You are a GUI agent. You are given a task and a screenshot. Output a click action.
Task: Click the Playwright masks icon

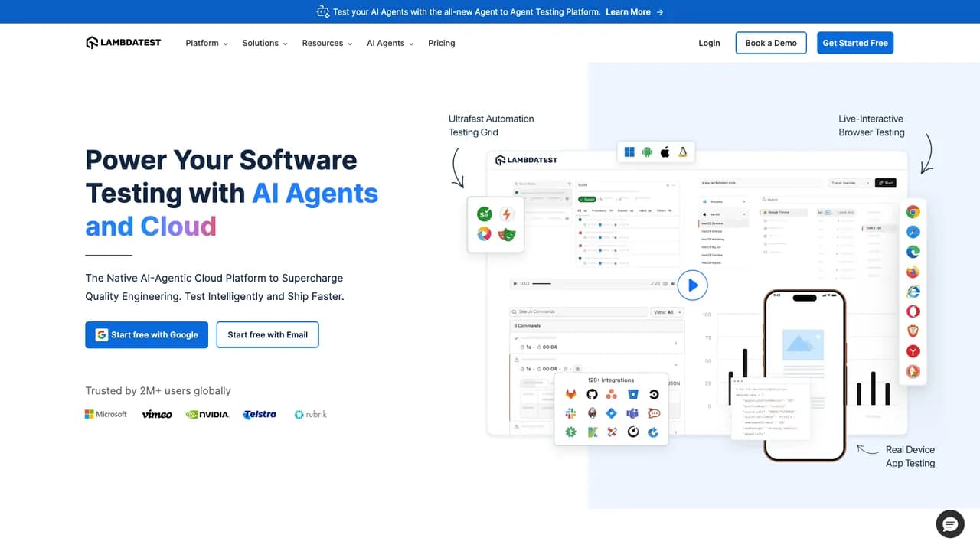pyautogui.click(x=506, y=234)
